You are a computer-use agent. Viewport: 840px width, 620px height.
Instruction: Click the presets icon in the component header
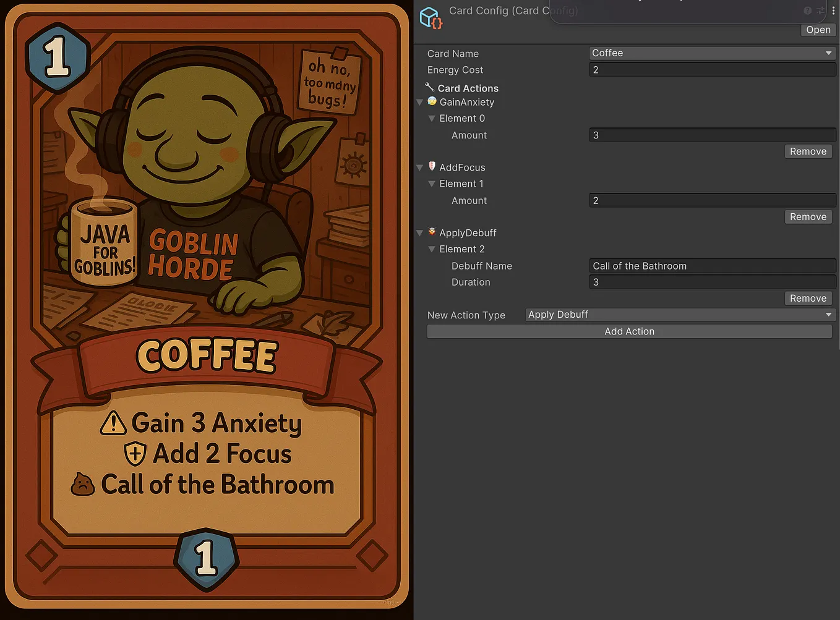click(821, 11)
